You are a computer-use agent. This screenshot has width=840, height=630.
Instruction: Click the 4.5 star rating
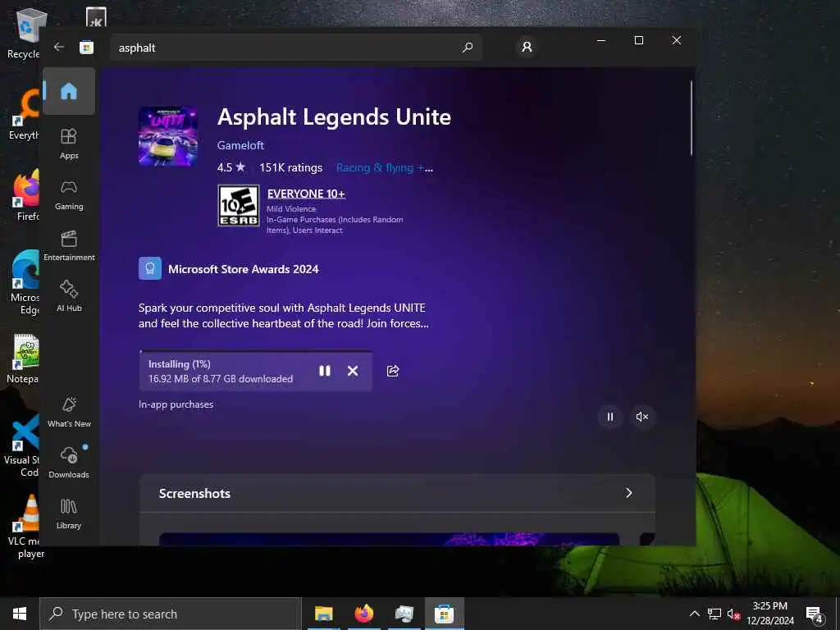(231, 167)
